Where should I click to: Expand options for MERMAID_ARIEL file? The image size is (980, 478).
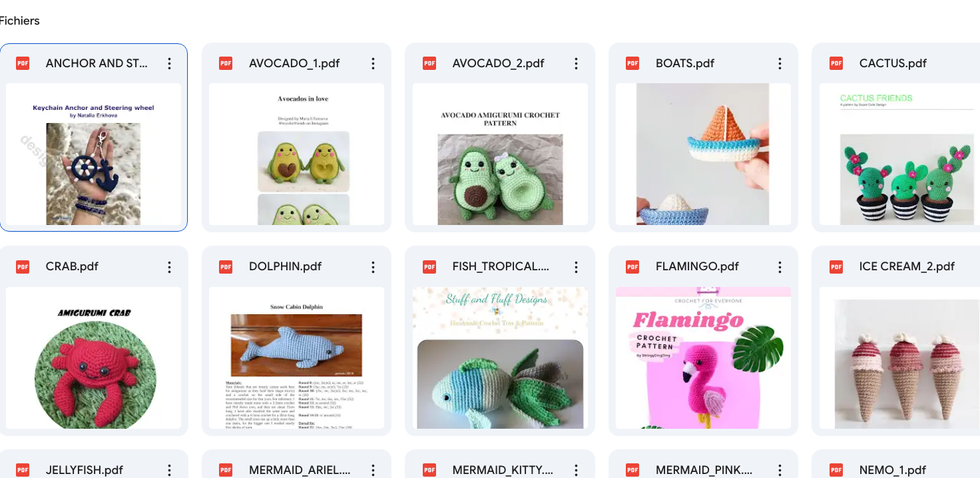pyautogui.click(x=373, y=470)
